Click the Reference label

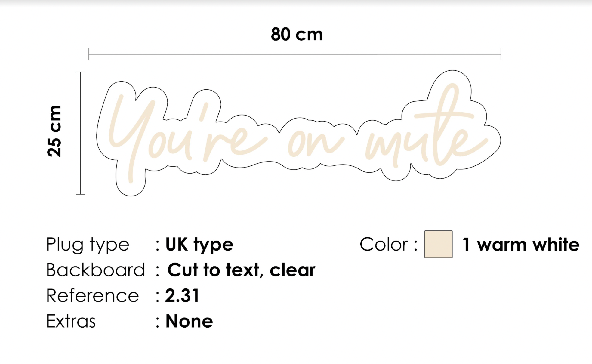tap(92, 295)
